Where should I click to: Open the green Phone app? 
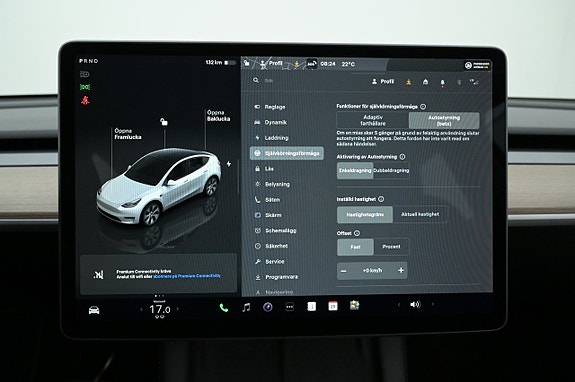coord(224,308)
